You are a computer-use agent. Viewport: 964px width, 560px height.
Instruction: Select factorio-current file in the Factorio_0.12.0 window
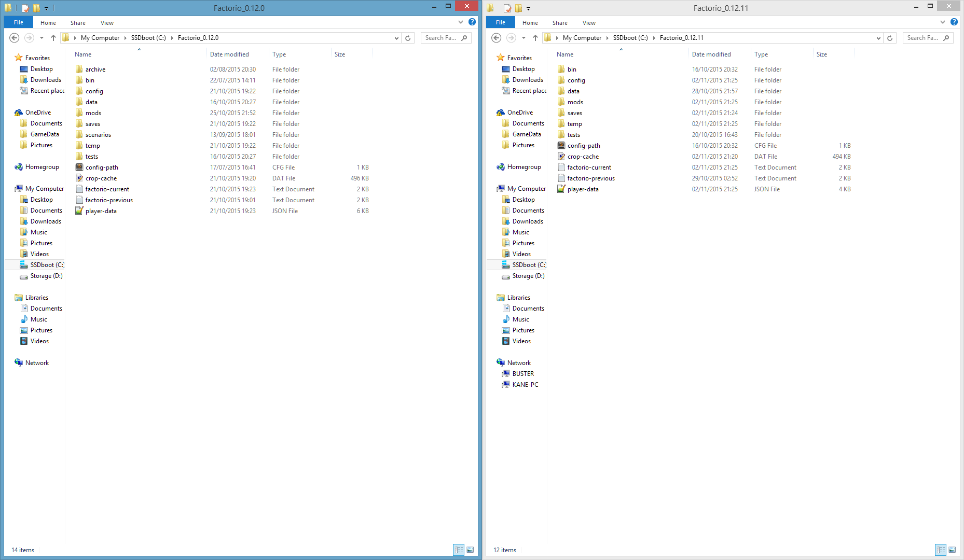pos(107,189)
